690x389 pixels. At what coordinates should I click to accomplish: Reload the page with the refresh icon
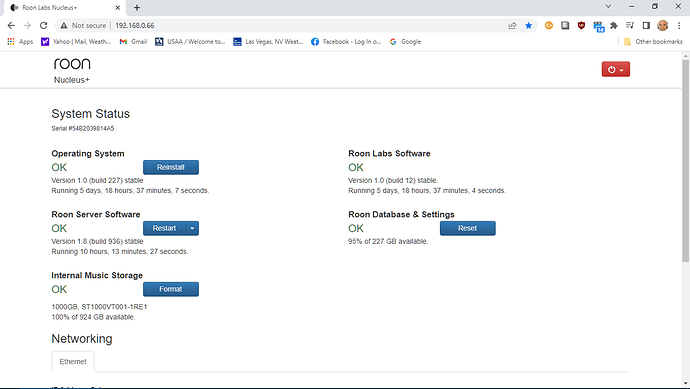[43, 26]
